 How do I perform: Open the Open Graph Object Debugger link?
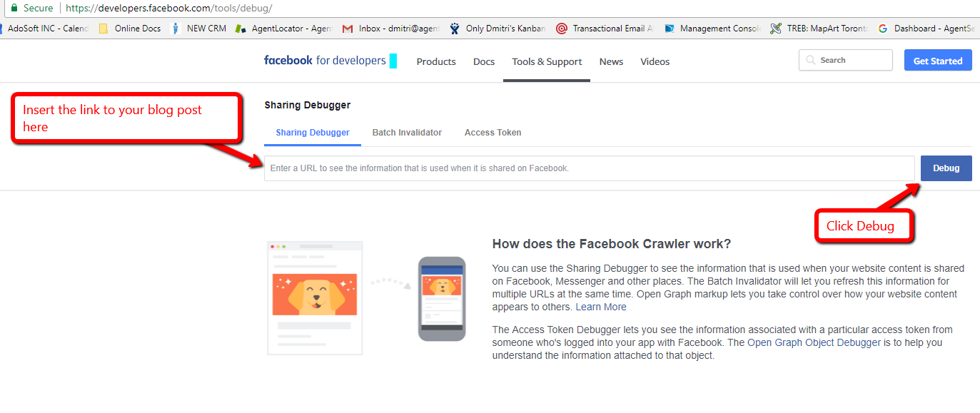(x=814, y=342)
